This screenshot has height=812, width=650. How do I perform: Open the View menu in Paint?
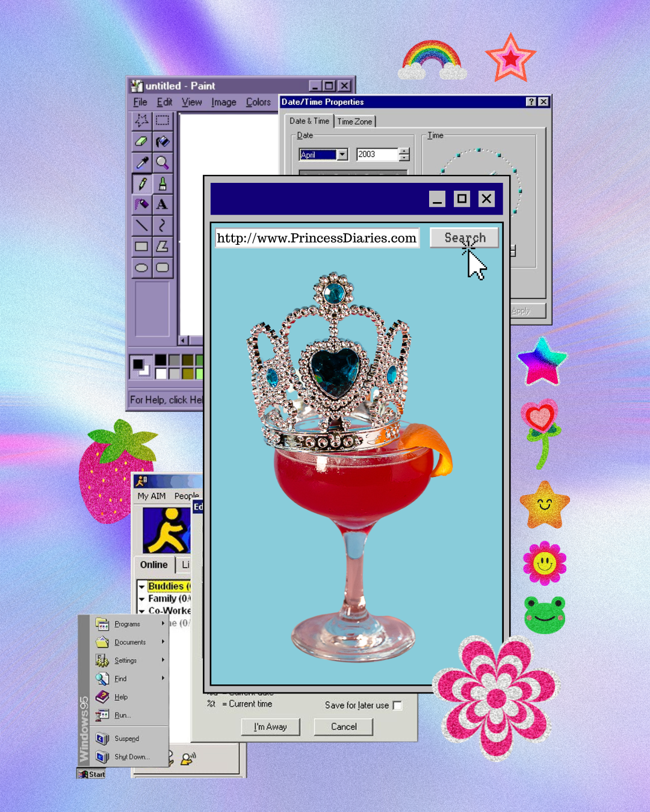click(192, 102)
